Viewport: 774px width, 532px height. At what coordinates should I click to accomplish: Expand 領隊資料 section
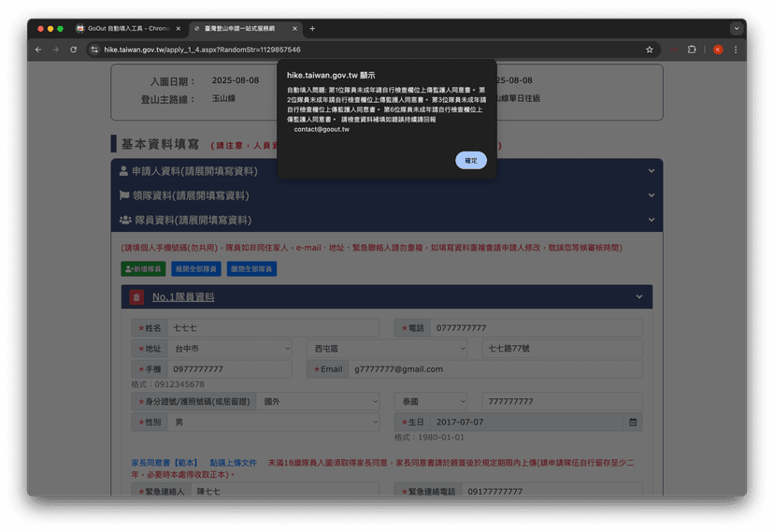386,195
